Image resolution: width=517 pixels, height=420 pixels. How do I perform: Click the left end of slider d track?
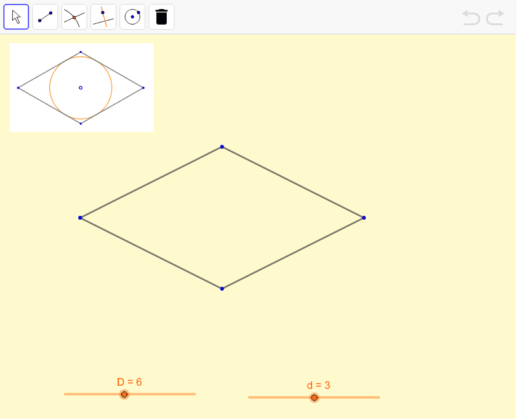tap(250, 397)
